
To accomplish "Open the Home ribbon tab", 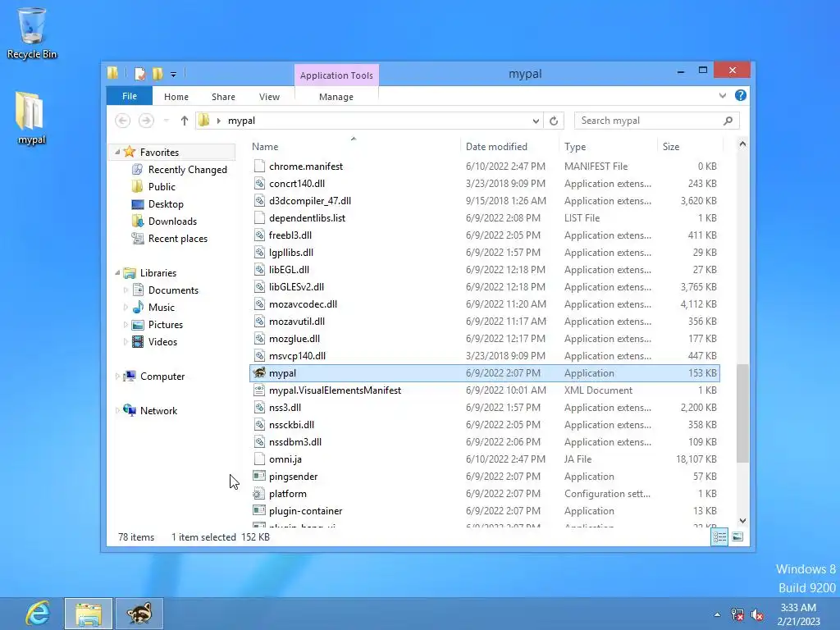I will click(x=176, y=97).
